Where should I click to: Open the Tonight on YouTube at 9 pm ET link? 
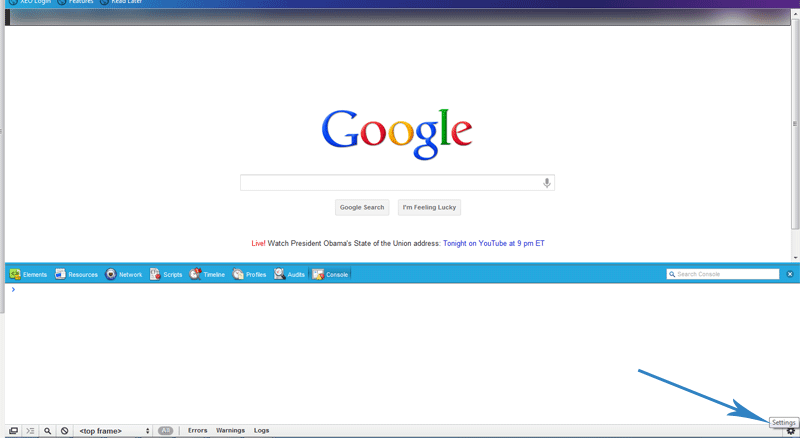493,244
